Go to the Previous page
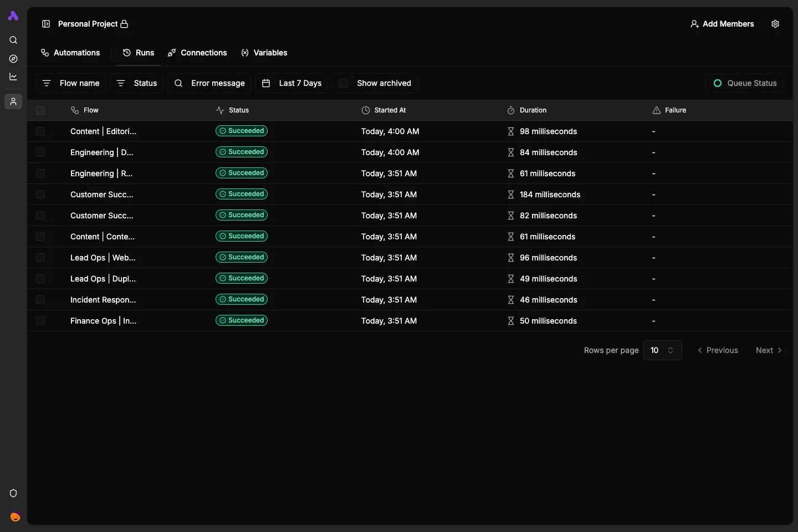Image resolution: width=798 pixels, height=532 pixels. tap(718, 350)
